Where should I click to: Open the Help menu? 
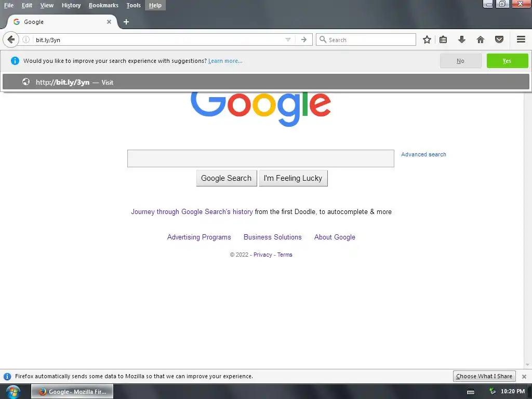tap(155, 5)
